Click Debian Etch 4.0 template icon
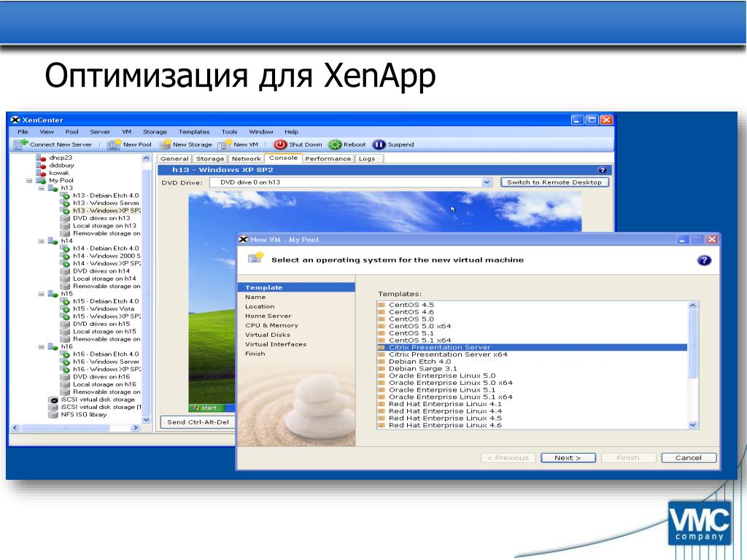This screenshot has height=560, width=747. pyautogui.click(x=381, y=362)
